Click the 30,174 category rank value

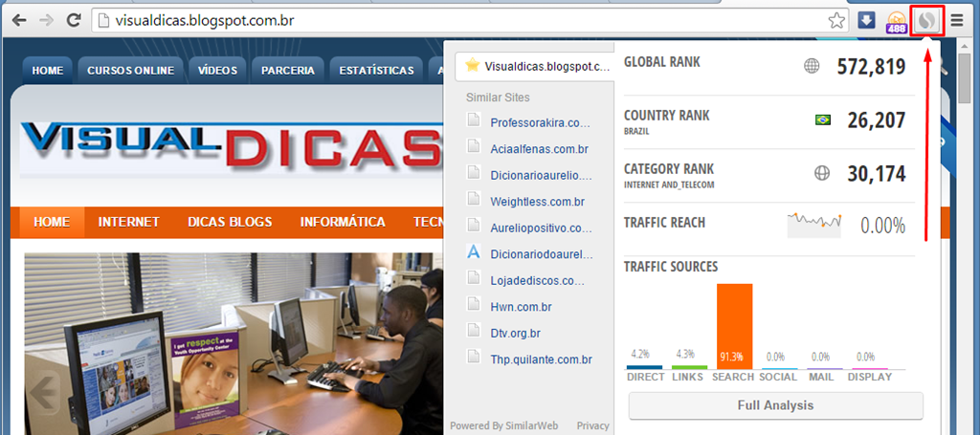pyautogui.click(x=877, y=173)
